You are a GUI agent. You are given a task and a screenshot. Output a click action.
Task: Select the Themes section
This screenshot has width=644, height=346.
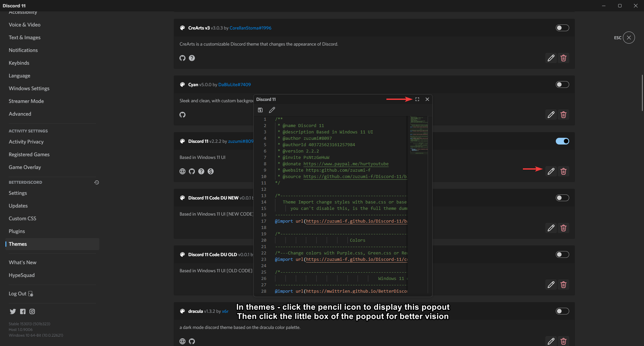point(52,244)
